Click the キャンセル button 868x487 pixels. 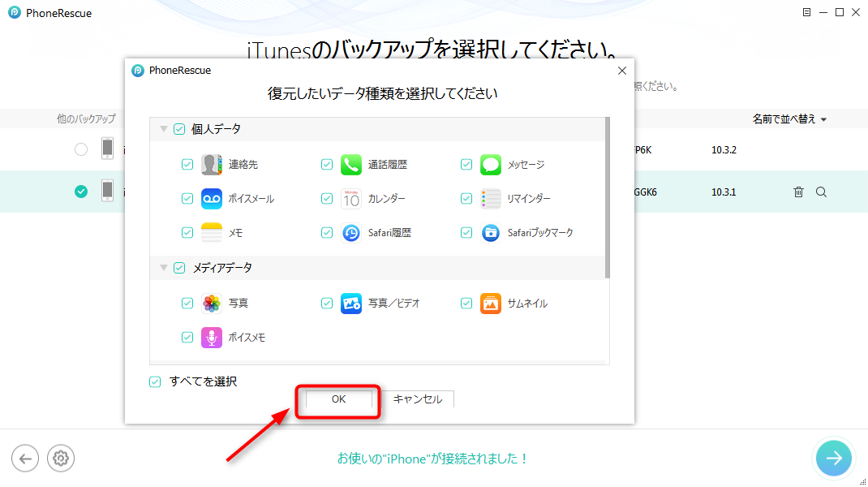(x=418, y=399)
